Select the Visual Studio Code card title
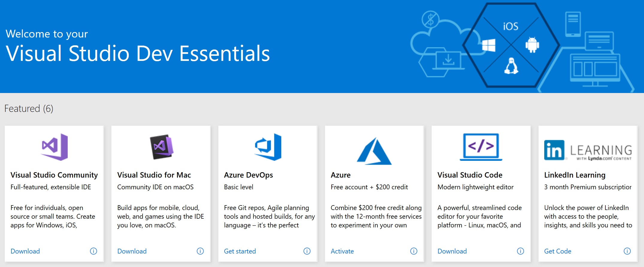644x267 pixels. coord(470,175)
